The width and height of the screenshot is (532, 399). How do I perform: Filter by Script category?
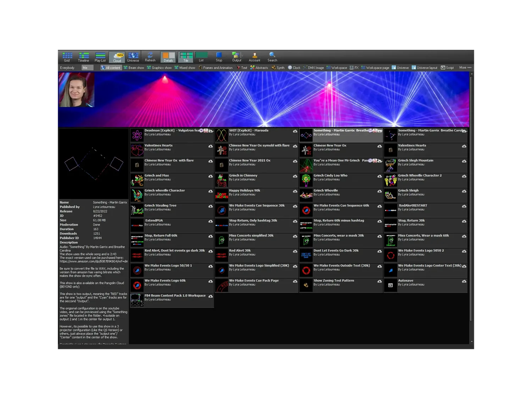[x=447, y=68]
